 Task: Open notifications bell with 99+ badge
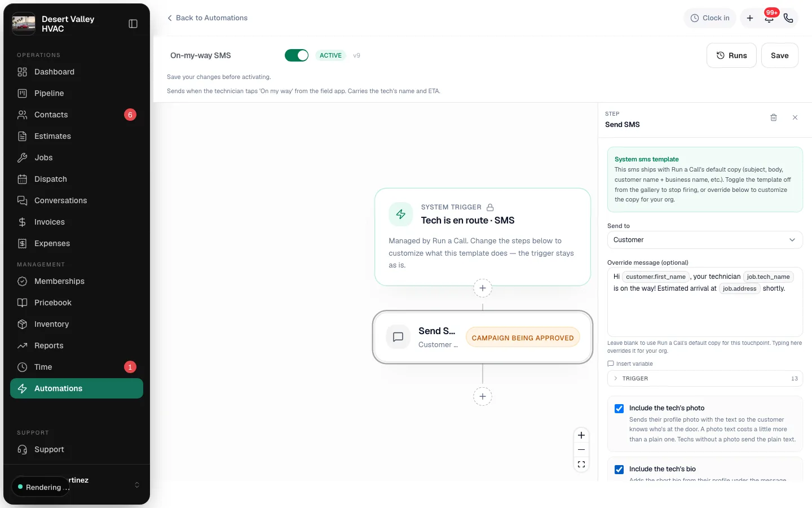tap(769, 18)
